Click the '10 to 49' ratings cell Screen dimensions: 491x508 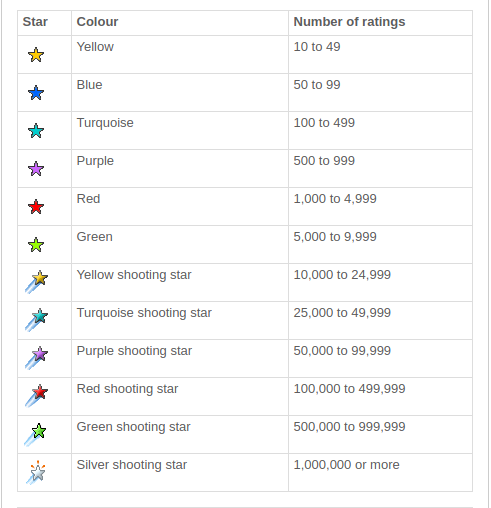tap(380, 55)
